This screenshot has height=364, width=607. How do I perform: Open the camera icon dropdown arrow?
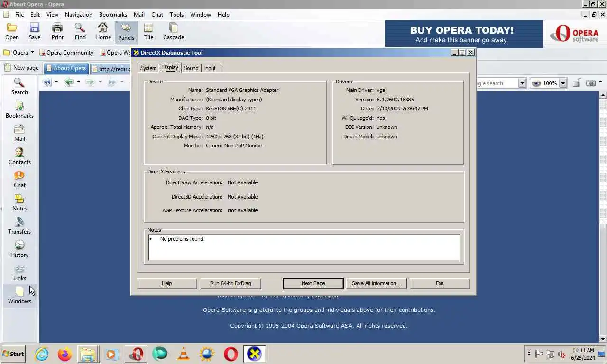point(600,82)
